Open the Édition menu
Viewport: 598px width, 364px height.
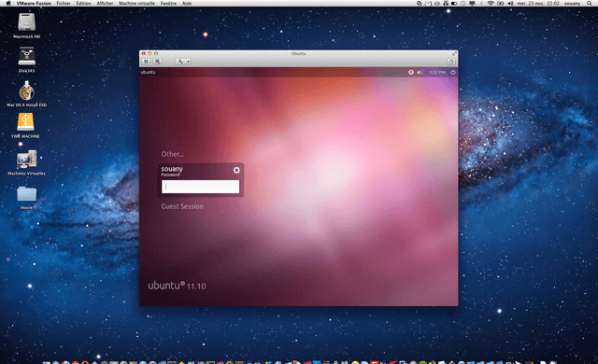tap(83, 3)
